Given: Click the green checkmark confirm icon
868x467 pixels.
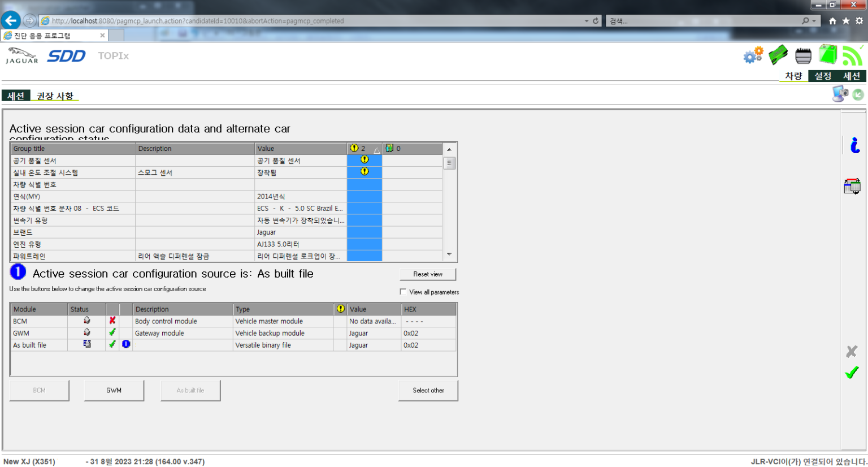Looking at the screenshot, I should 852,373.
